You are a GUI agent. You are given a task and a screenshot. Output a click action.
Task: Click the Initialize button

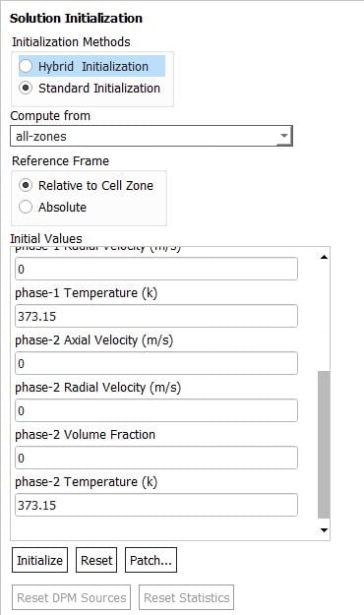(x=39, y=560)
